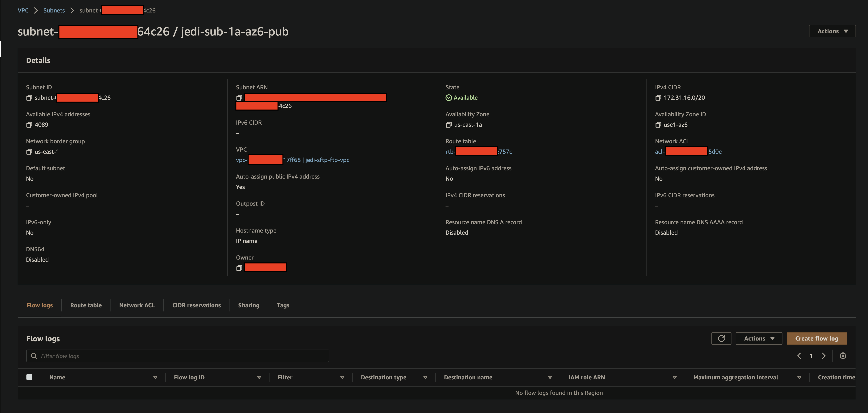Open the top Actions dropdown for subnet
This screenshot has width=868, height=413.
(832, 31)
